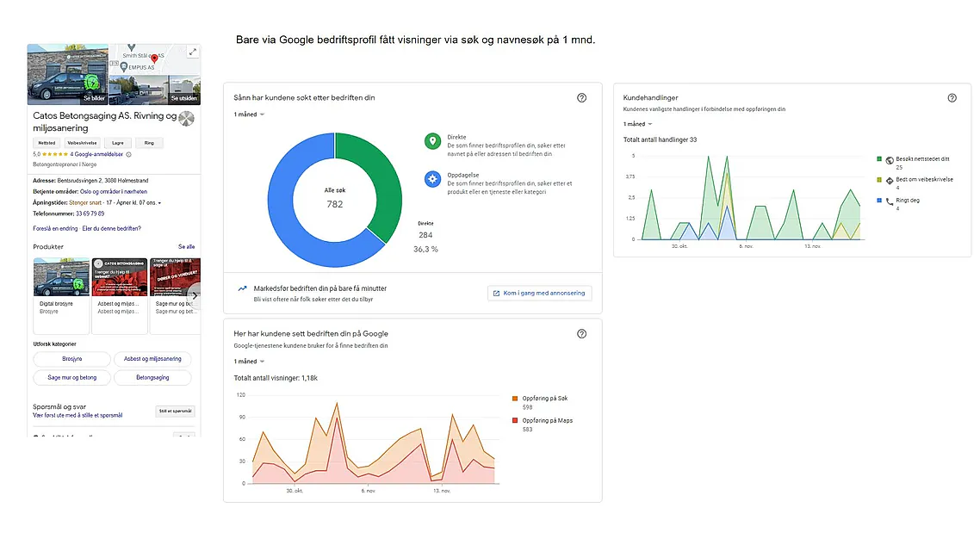The width and height of the screenshot is (980, 551).
Task: Open help for 'Sånn har kundene søkt' card
Action: click(582, 97)
